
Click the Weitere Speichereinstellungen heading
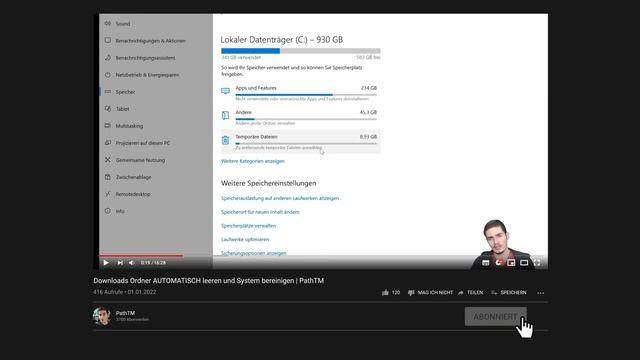tap(269, 183)
